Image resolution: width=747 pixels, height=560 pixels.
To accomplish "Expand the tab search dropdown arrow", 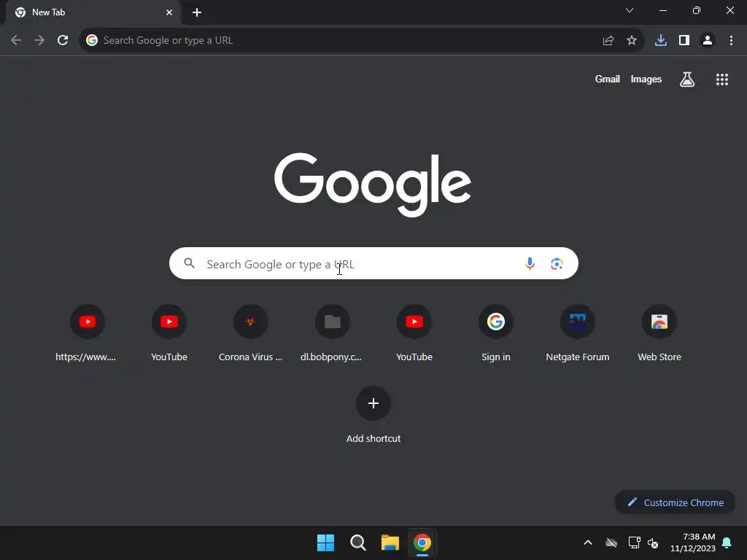I will pyautogui.click(x=630, y=10).
